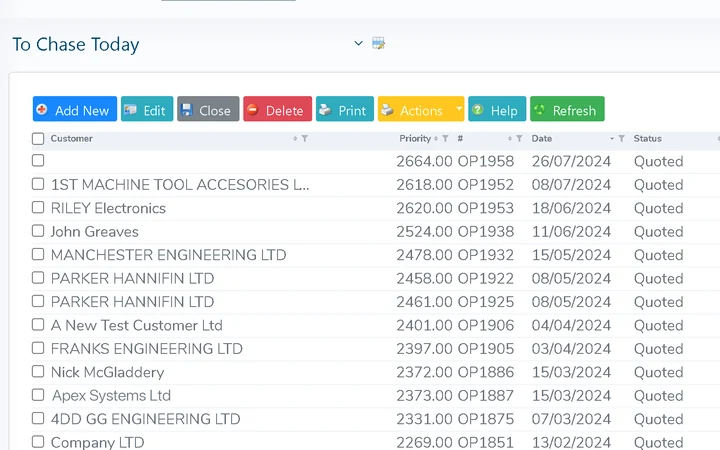The height and width of the screenshot is (450, 720).
Task: Click priority value 2478.00
Action: [424, 255]
